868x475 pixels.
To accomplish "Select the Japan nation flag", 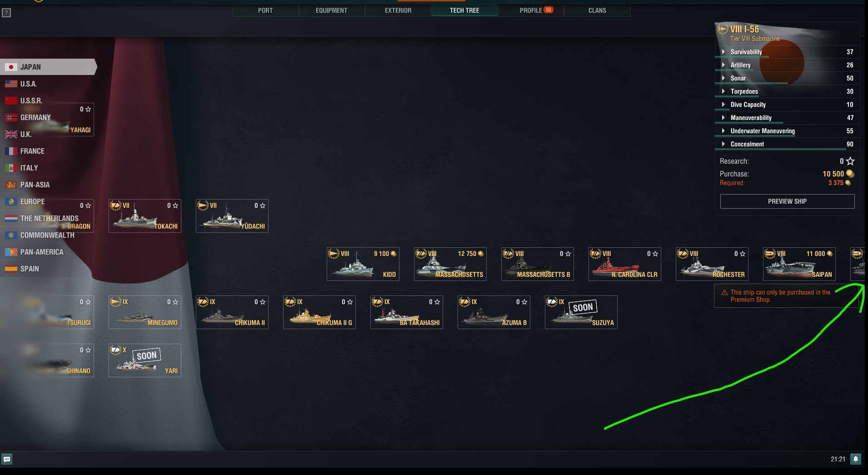I will tap(11, 66).
